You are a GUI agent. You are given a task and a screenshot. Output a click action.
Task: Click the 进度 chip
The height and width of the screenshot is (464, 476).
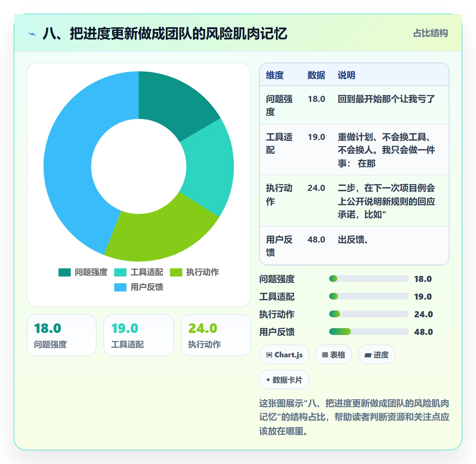tap(377, 355)
